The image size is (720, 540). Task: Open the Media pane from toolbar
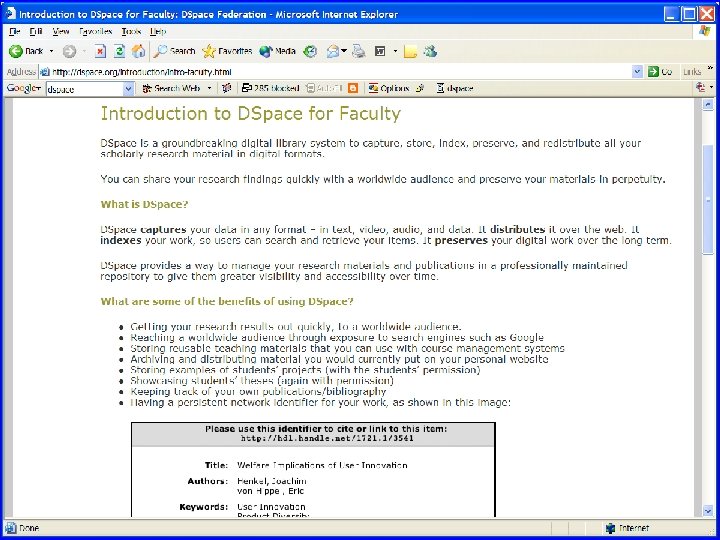[277, 51]
